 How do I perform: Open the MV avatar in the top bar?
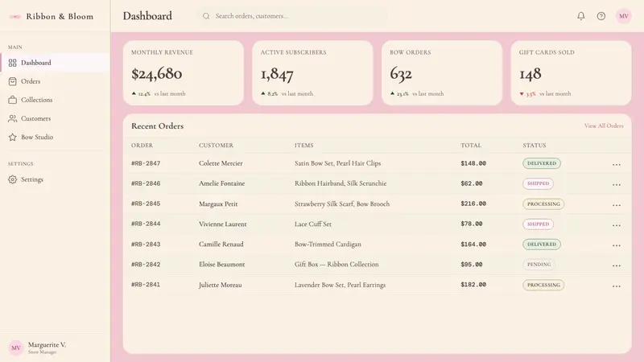click(623, 16)
